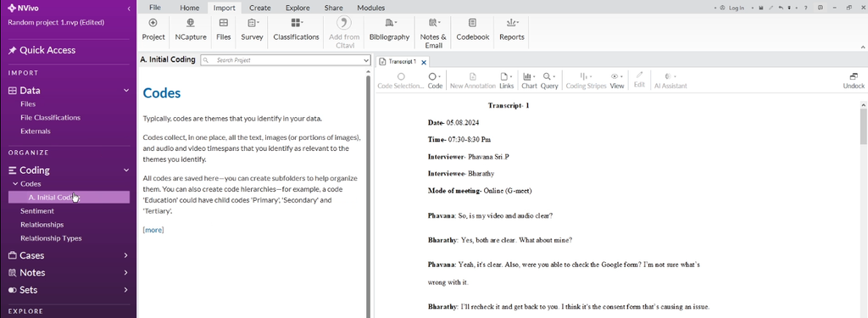The width and height of the screenshot is (868, 318).
Task: Click the [more] link
Action: [153, 229]
